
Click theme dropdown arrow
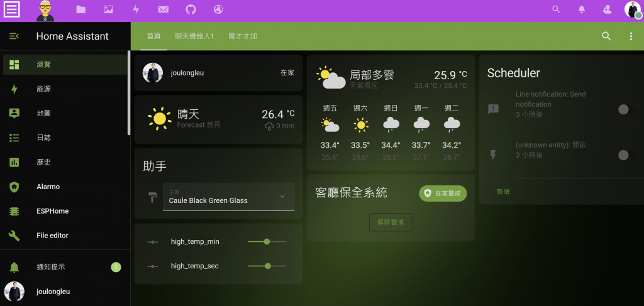click(282, 197)
